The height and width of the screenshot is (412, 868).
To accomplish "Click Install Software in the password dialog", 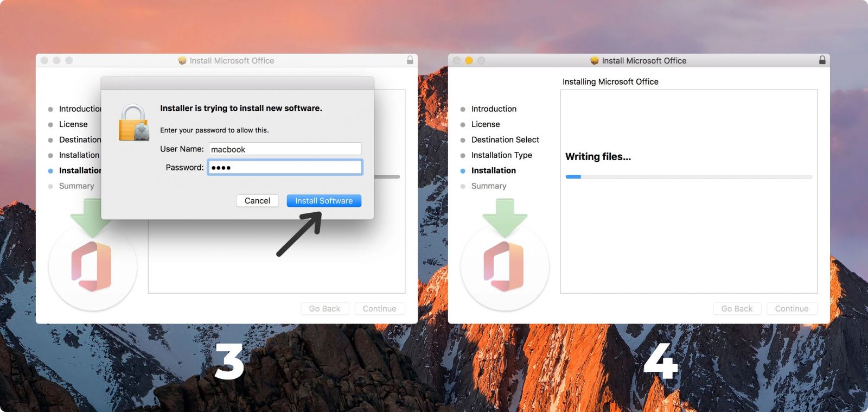I will (x=324, y=201).
